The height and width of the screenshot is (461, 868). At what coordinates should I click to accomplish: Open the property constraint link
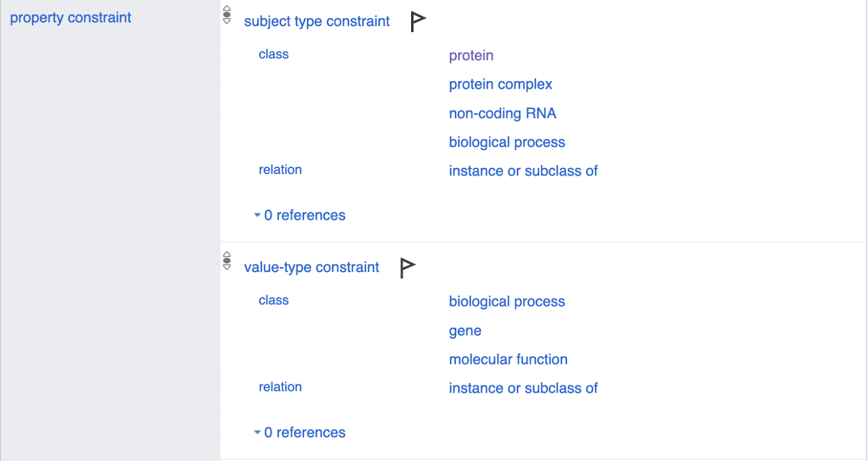click(x=71, y=18)
